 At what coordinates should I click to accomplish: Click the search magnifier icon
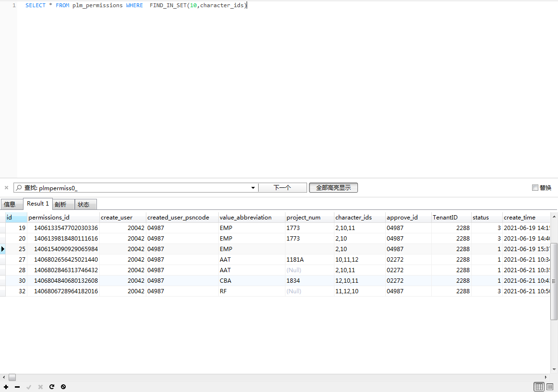[x=19, y=188]
